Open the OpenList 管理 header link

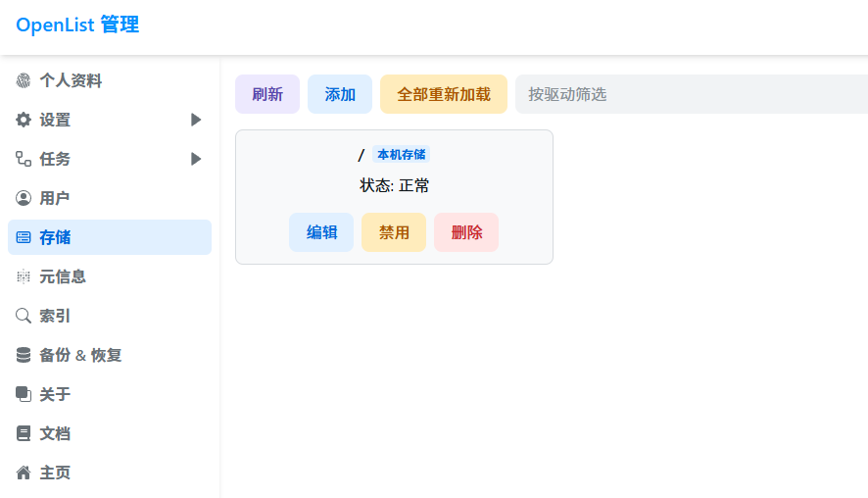(77, 25)
